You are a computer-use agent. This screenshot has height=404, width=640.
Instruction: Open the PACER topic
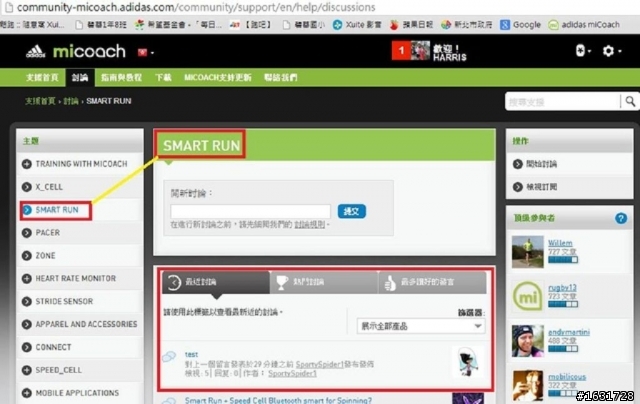(48, 233)
